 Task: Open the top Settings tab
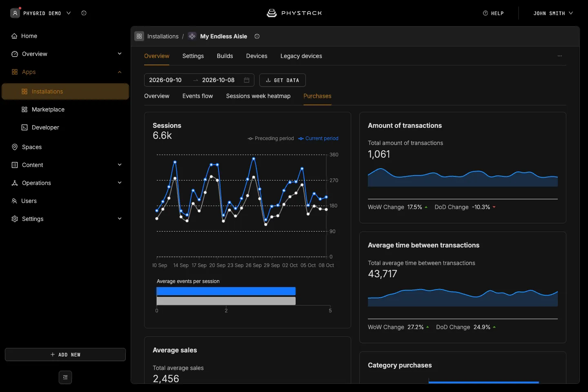pyautogui.click(x=193, y=56)
